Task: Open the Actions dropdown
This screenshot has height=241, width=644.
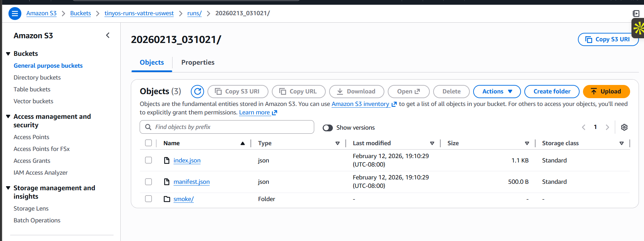Action: 497,91
